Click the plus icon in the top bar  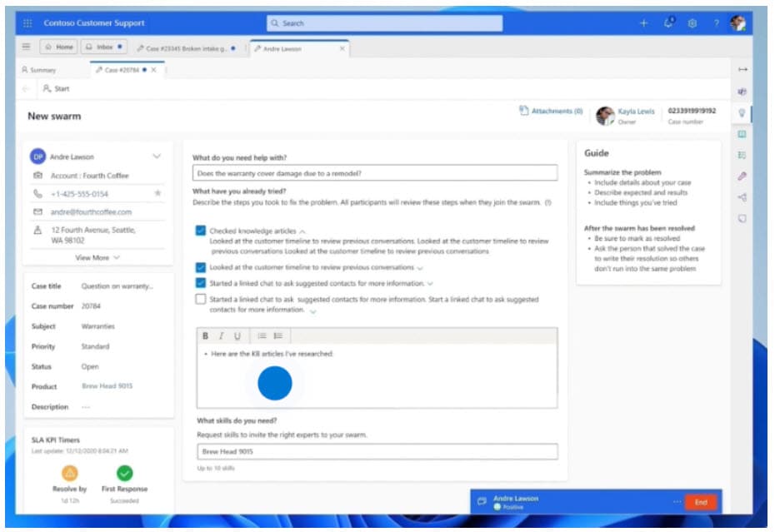[643, 22]
